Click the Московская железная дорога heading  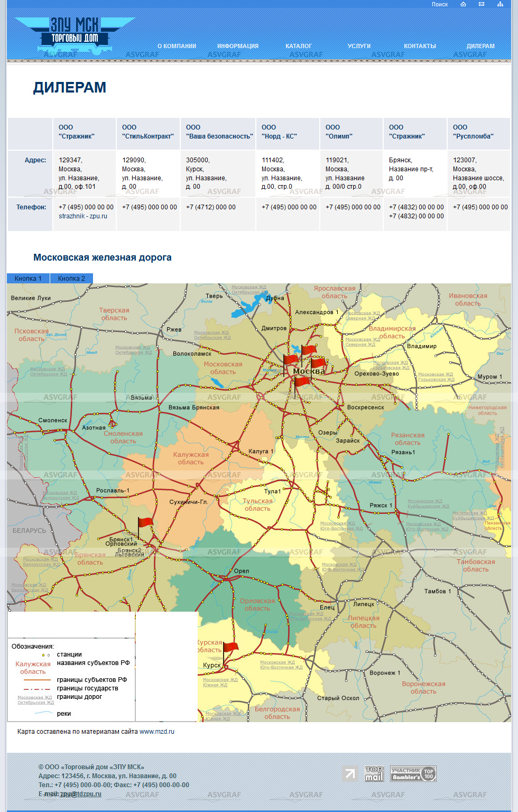(103, 257)
